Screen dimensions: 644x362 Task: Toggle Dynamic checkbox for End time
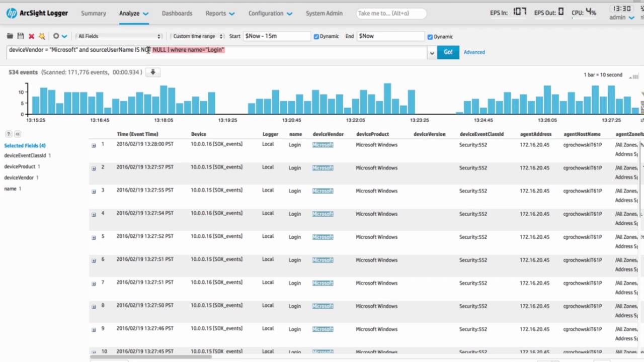point(430,37)
